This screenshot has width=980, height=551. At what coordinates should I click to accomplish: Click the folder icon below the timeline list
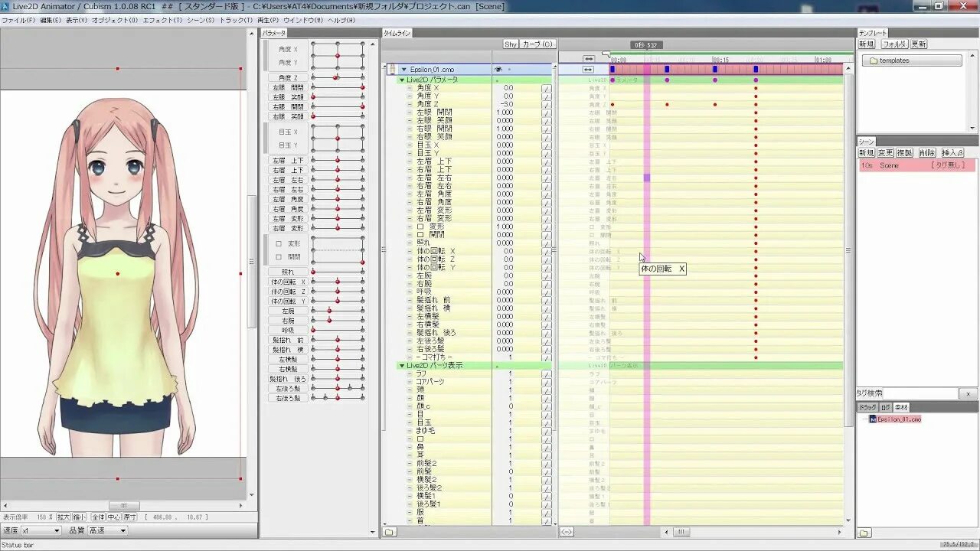pyautogui.click(x=390, y=532)
